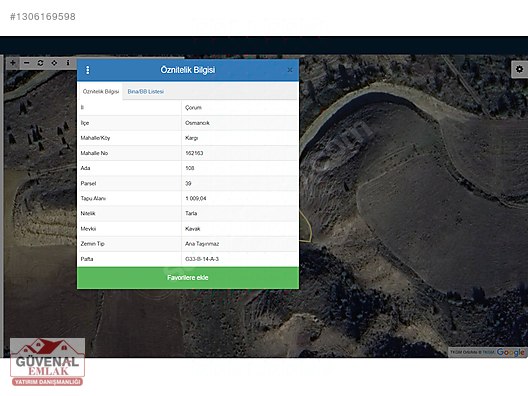This screenshot has width=528, height=396.
Task: Click the Nitelik label cell
Action: click(x=129, y=213)
